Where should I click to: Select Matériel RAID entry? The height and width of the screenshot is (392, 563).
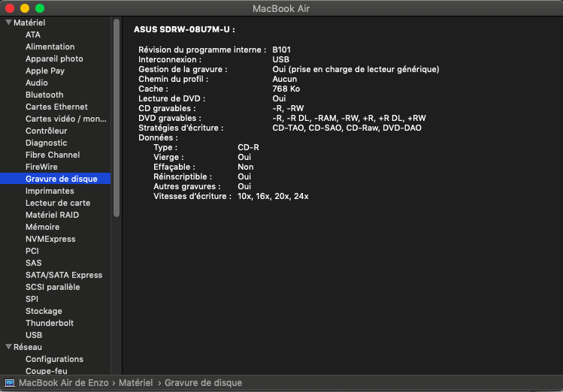point(52,215)
